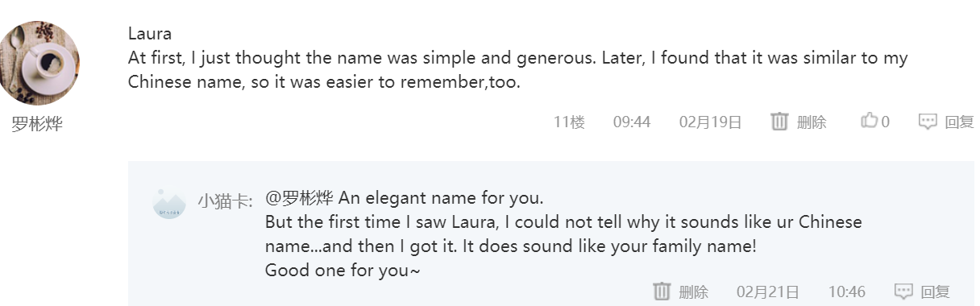Click the speech bubble icon on 小猫卡's reply
The image size is (980, 306).
coord(903,292)
